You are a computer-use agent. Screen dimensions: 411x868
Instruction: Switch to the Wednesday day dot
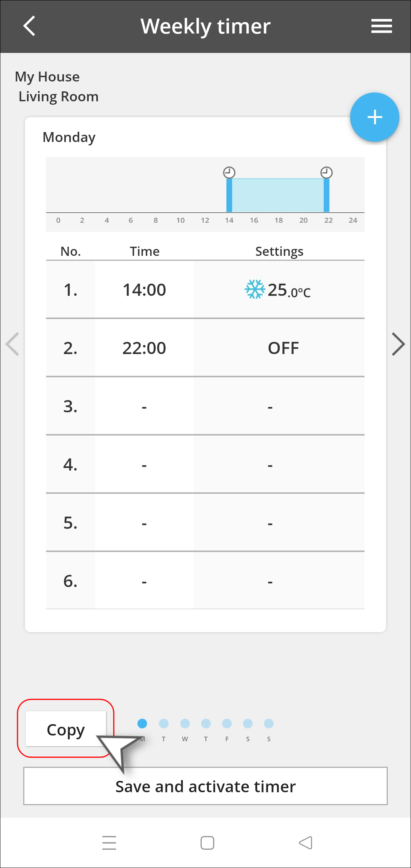[x=185, y=723]
